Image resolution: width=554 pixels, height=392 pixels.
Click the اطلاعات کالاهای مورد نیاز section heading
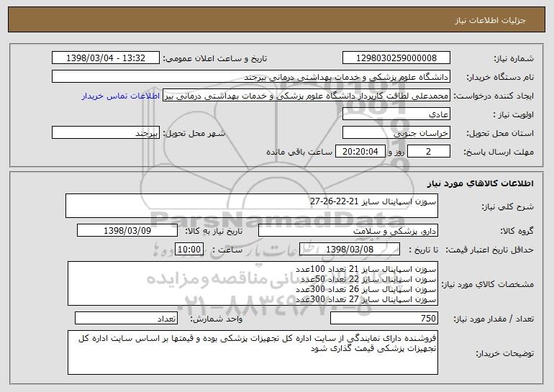[480, 183]
